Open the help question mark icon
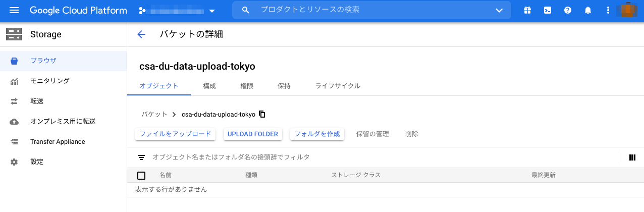 (568, 10)
